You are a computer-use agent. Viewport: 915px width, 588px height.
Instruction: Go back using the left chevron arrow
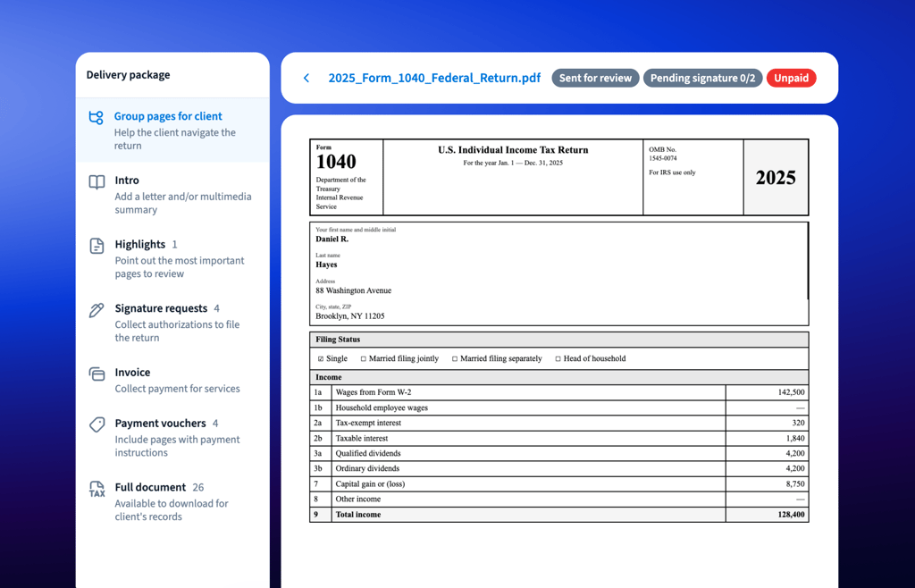pyautogui.click(x=306, y=78)
